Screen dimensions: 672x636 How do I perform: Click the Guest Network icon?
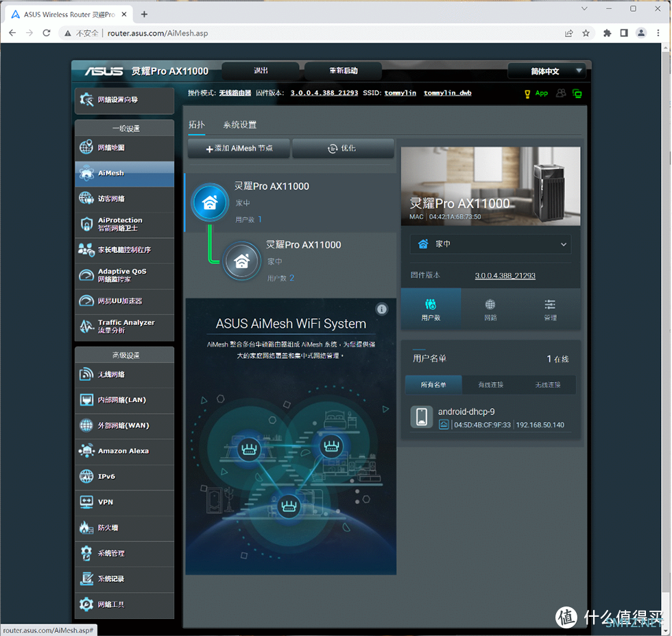86,198
